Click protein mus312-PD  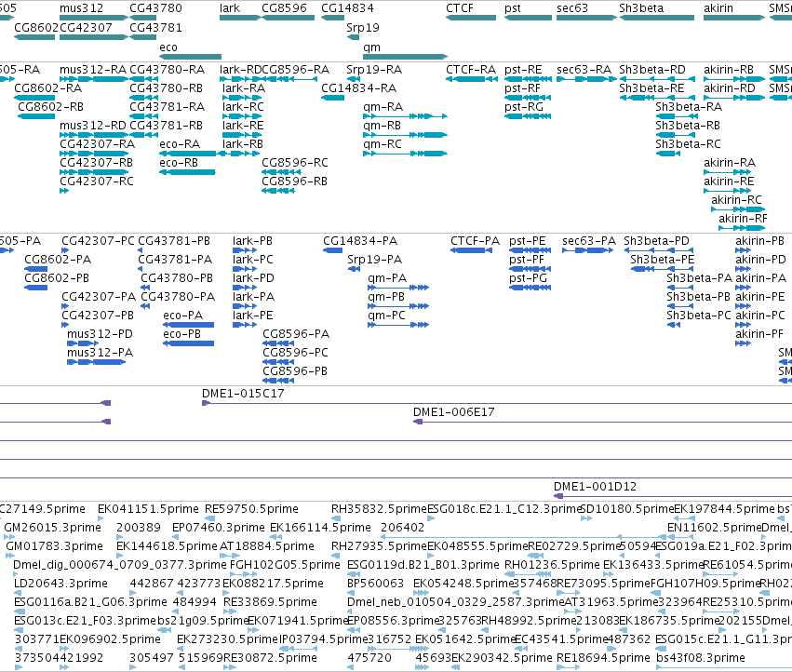[100, 334]
